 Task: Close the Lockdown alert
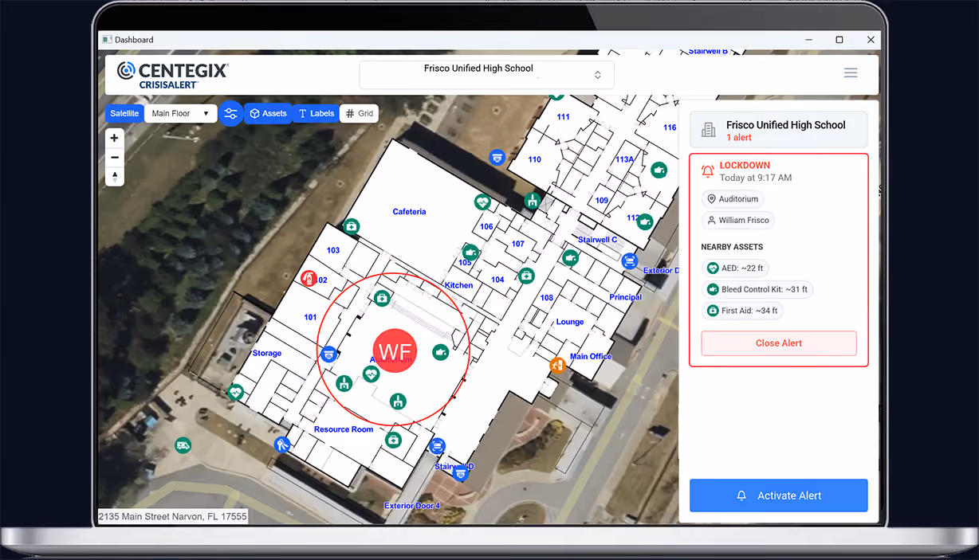(779, 343)
